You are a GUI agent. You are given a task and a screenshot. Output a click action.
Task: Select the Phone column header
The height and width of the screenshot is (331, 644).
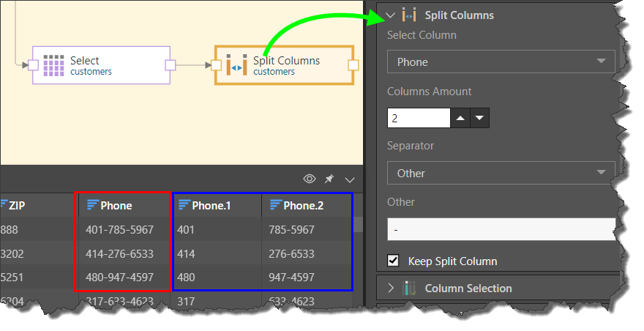tap(123, 206)
